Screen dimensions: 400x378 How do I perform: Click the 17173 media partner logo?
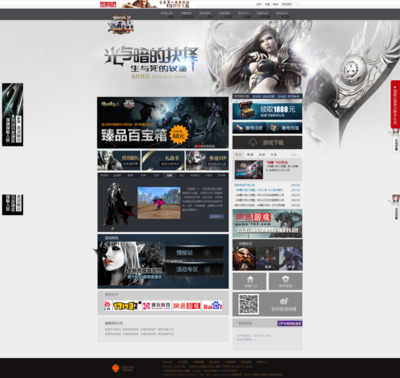click(127, 305)
